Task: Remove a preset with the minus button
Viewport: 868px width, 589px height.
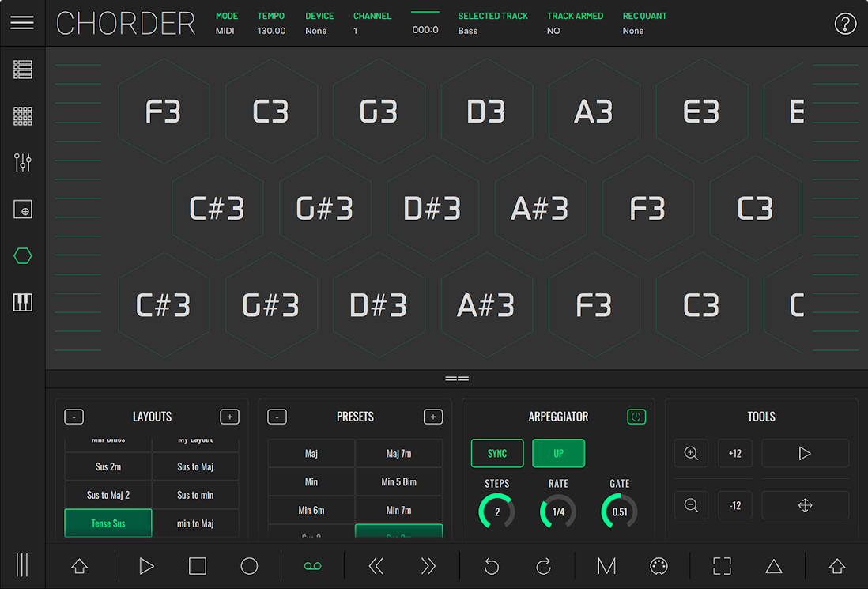Action: [277, 417]
